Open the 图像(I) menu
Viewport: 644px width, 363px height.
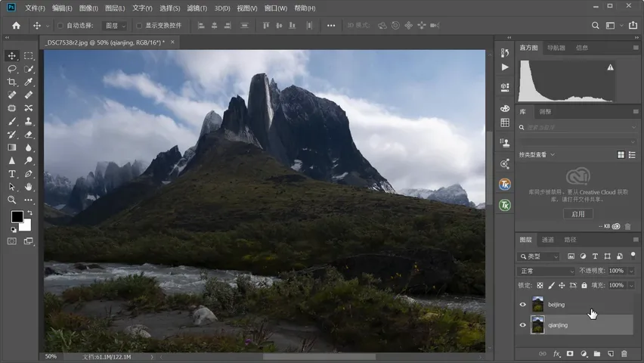click(88, 8)
